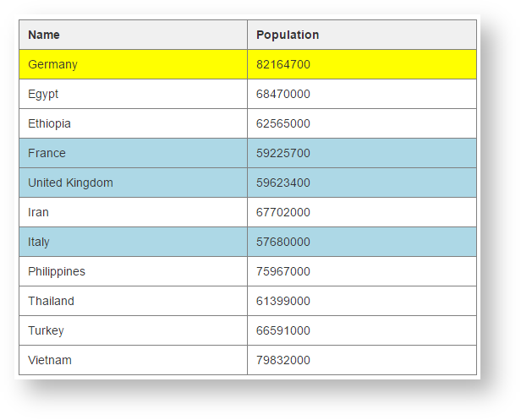Viewport: 521px width, 420px height.
Task: Click the population value 62565000
Action: pos(283,123)
